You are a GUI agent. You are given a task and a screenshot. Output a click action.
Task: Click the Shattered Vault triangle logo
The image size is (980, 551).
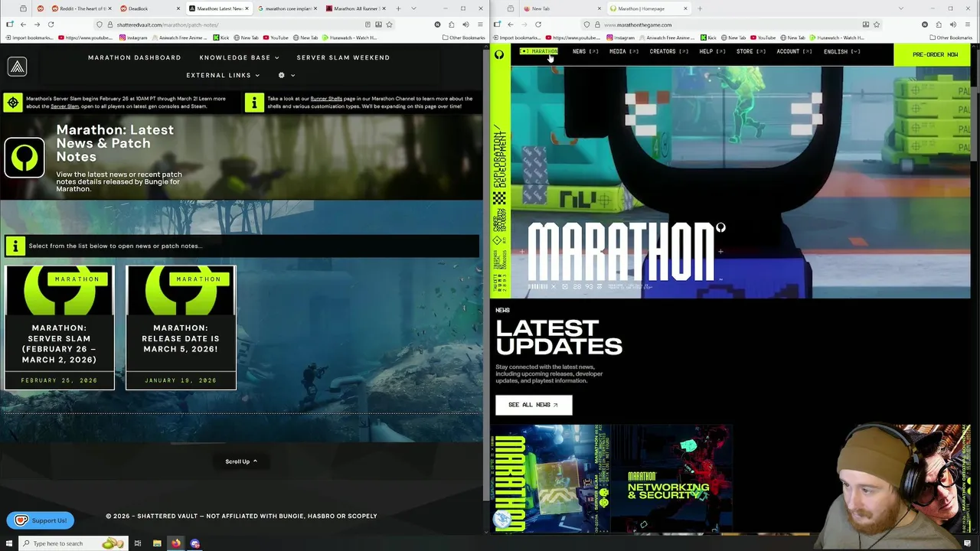17,67
